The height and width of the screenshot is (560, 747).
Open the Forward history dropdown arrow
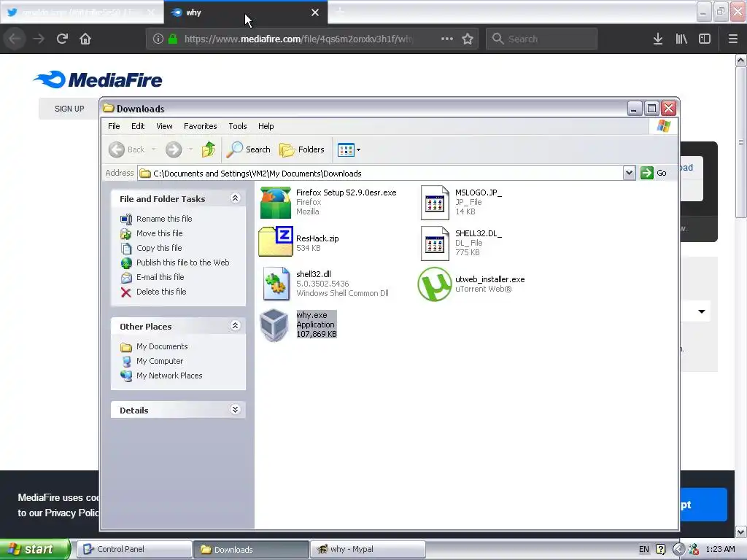pos(190,149)
